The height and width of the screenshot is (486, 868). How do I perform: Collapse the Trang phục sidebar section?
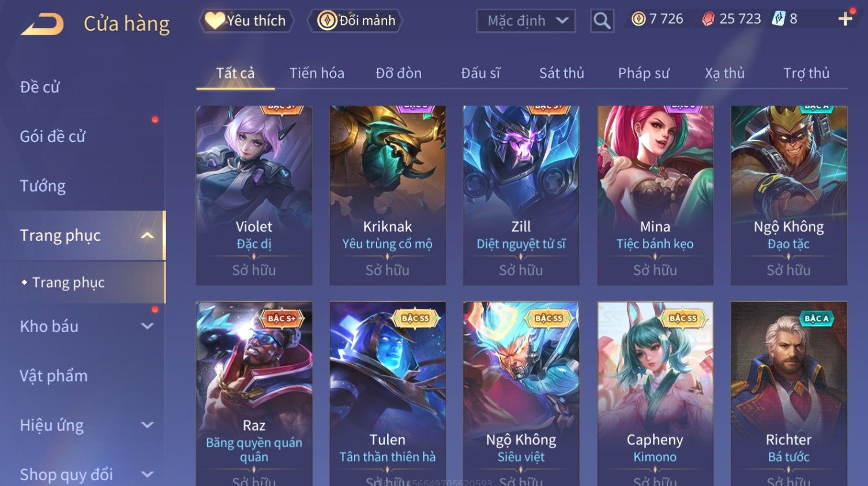click(x=147, y=235)
